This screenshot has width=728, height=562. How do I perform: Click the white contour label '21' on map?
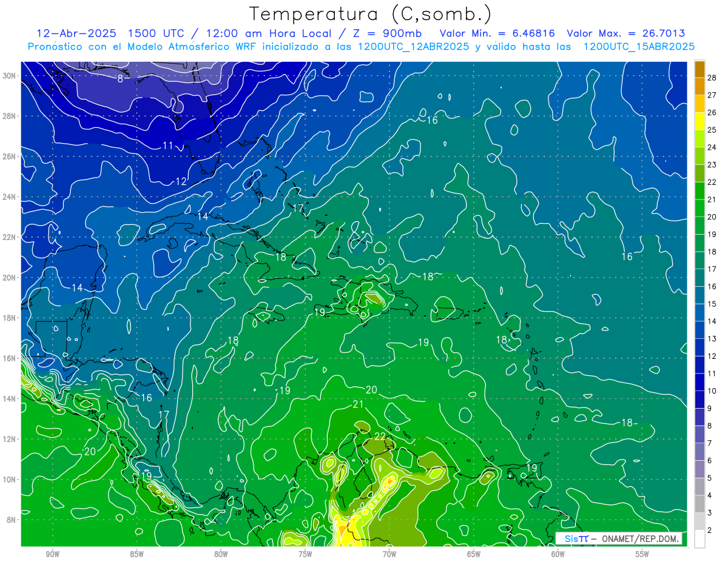pos(358,404)
